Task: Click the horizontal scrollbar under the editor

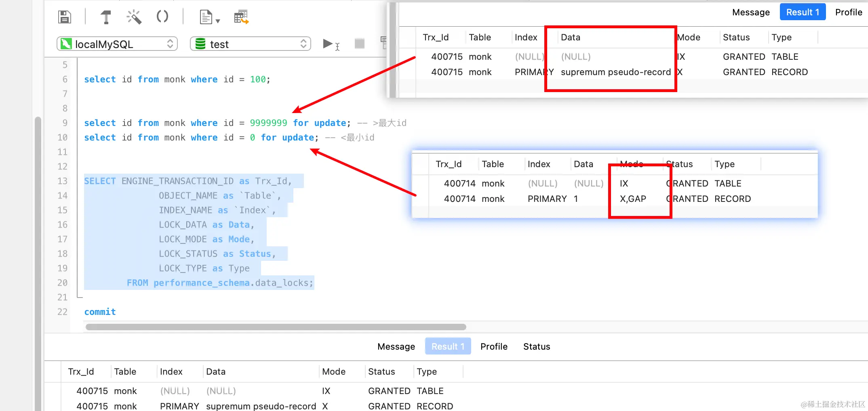Action: [x=276, y=327]
